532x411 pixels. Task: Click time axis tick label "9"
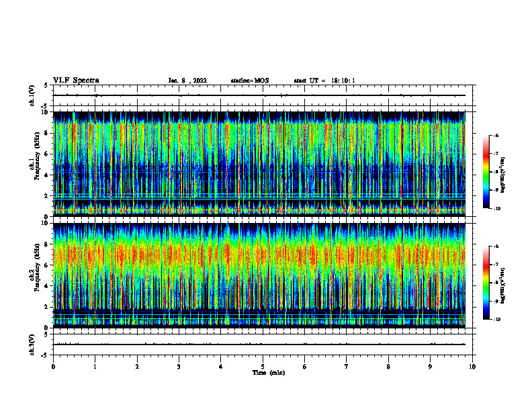coord(430,367)
